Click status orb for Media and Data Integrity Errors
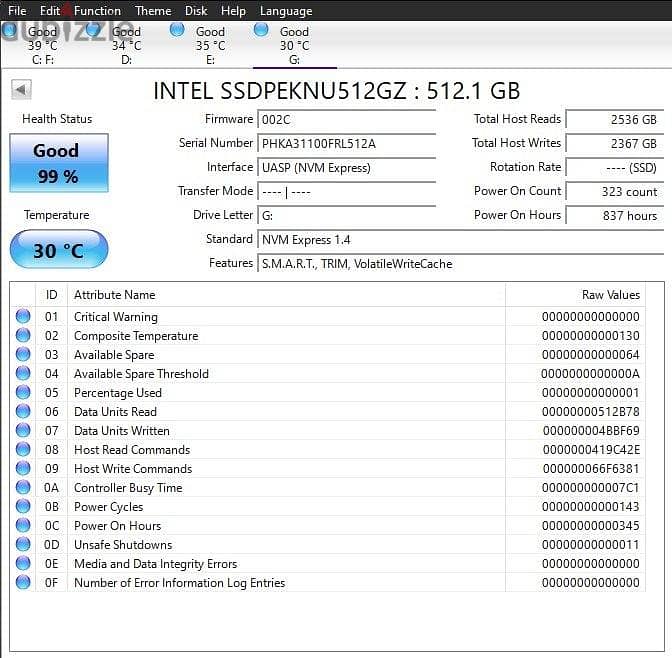The image size is (672, 658). click(x=23, y=563)
